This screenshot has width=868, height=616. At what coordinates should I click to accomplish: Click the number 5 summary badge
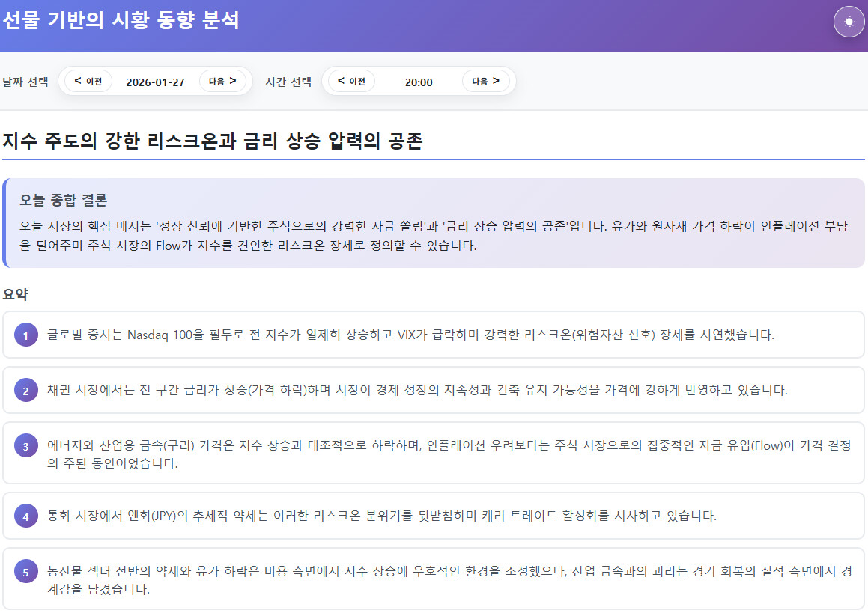[25, 573]
